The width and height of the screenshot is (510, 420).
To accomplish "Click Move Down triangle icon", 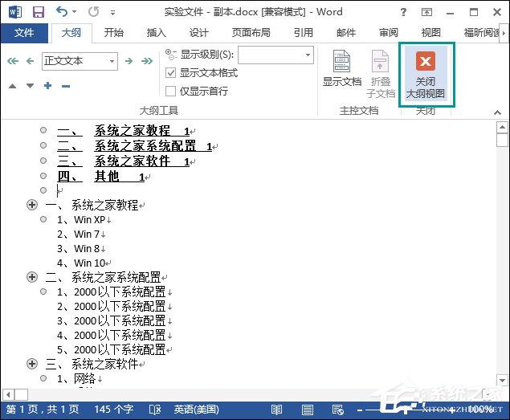I will tap(30, 86).
